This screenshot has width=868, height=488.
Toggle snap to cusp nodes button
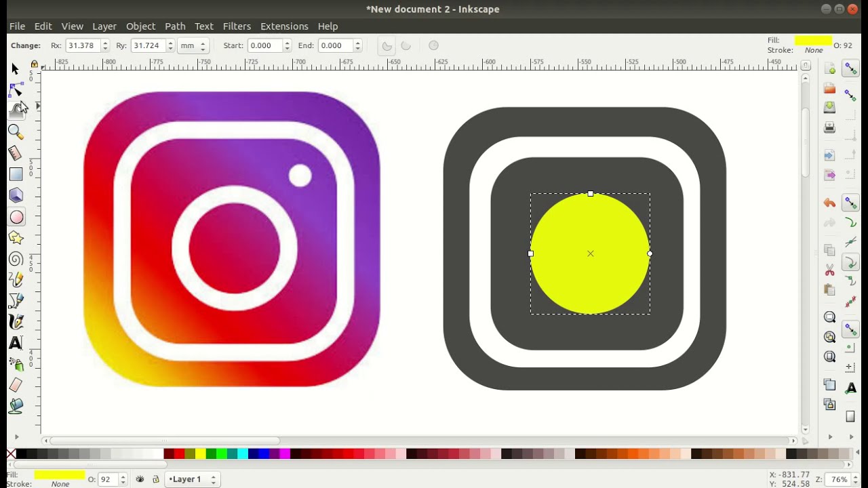(850, 262)
